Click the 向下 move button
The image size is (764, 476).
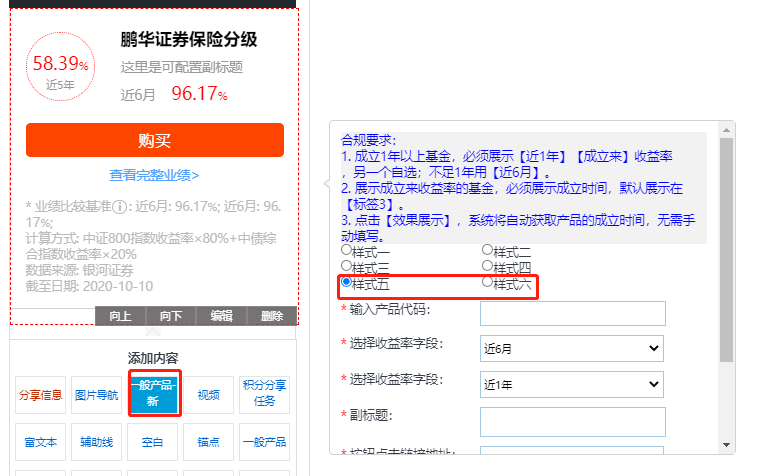point(171,316)
